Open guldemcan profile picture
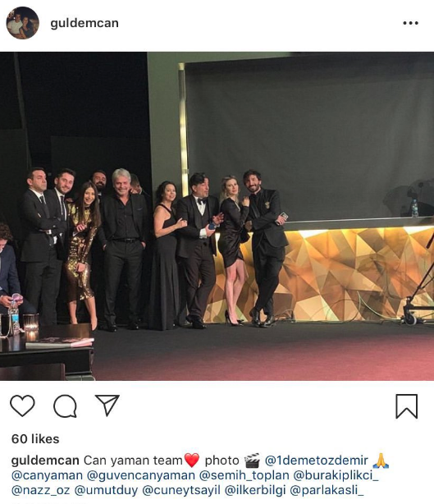Viewport: 434px width, 504px height. click(22, 23)
